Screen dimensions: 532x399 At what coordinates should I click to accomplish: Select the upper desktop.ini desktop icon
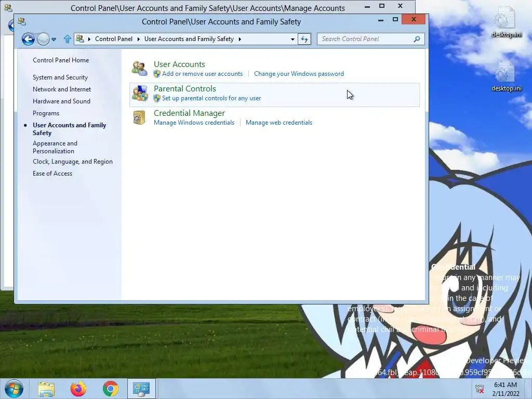(506, 22)
